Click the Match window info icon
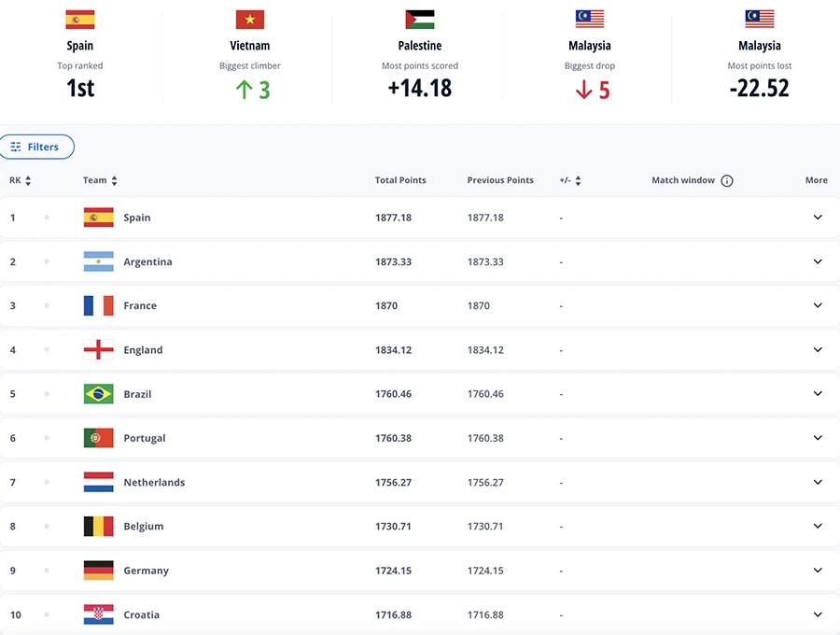The image size is (840, 635). (727, 181)
